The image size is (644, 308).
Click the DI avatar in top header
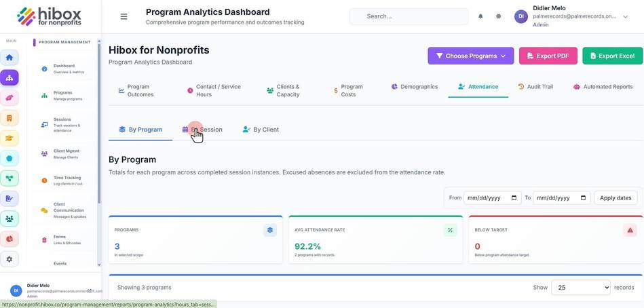tap(520, 16)
